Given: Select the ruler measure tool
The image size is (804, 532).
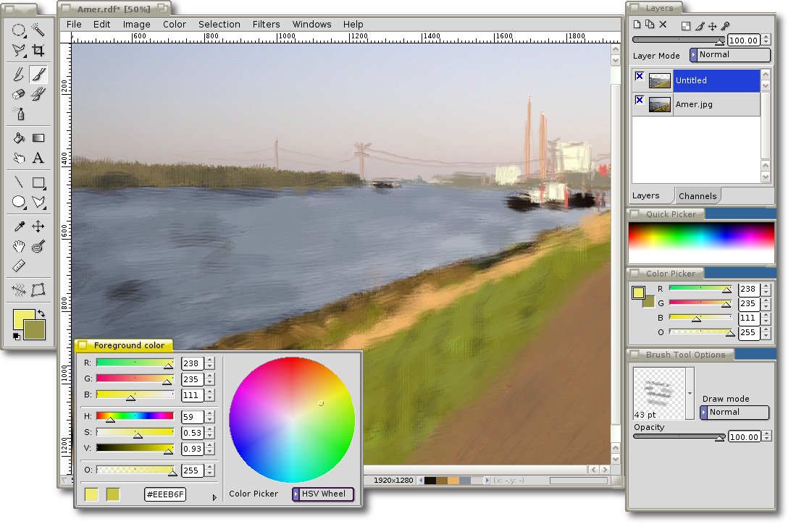Looking at the screenshot, I should coord(18,266).
